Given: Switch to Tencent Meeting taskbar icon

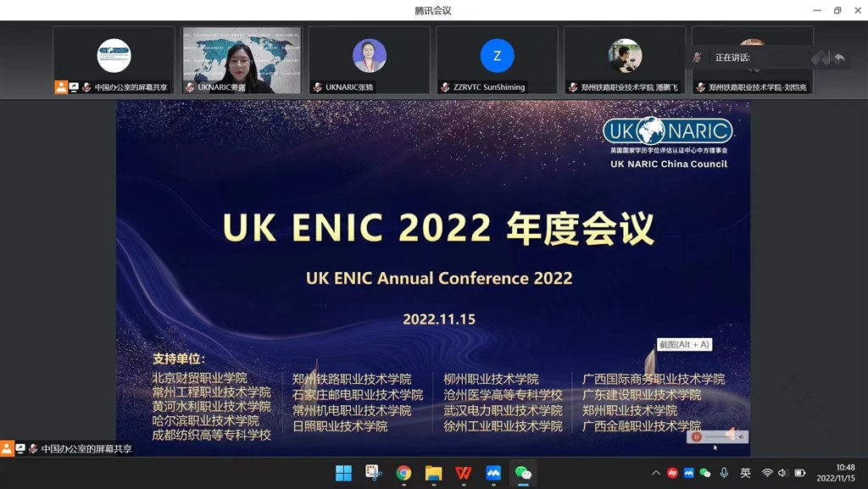Looking at the screenshot, I should pyautogui.click(x=493, y=473).
